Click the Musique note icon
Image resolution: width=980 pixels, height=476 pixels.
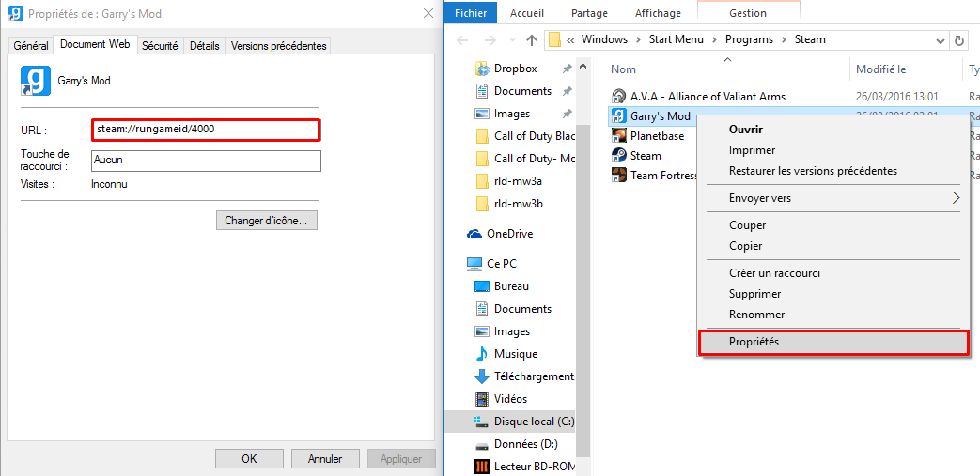[x=482, y=354]
